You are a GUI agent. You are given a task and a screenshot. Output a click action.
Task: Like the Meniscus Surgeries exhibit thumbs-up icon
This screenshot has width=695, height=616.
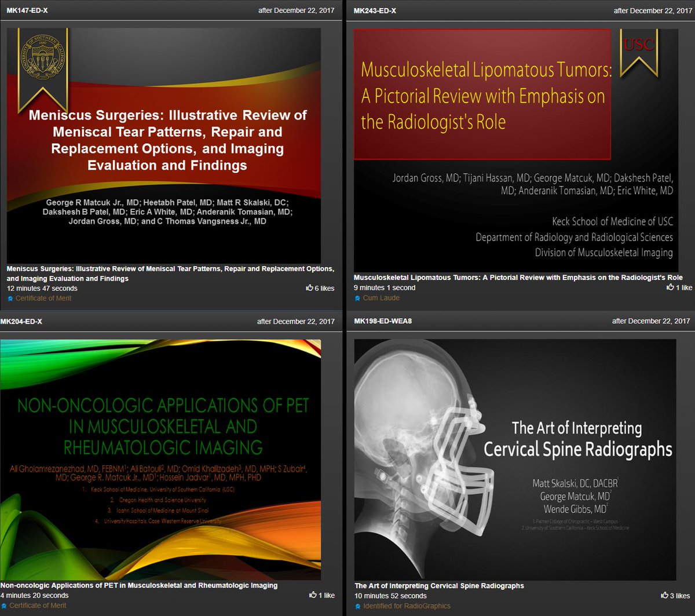pyautogui.click(x=309, y=288)
